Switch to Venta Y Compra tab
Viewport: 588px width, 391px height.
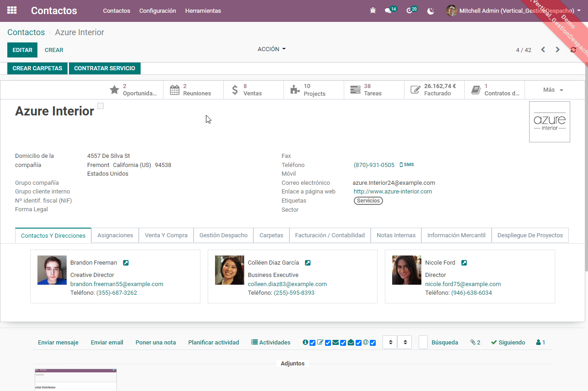click(x=166, y=235)
